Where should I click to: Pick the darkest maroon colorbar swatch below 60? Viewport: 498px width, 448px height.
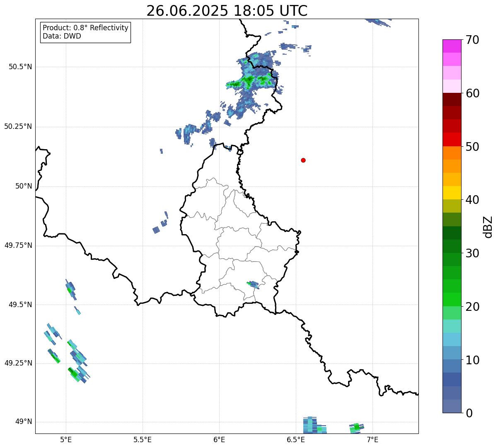tap(452, 99)
